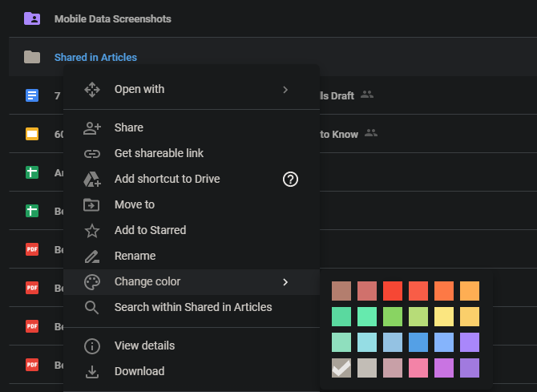Click the star icon for Add to Starred
The height and width of the screenshot is (392, 537).
pyautogui.click(x=92, y=230)
